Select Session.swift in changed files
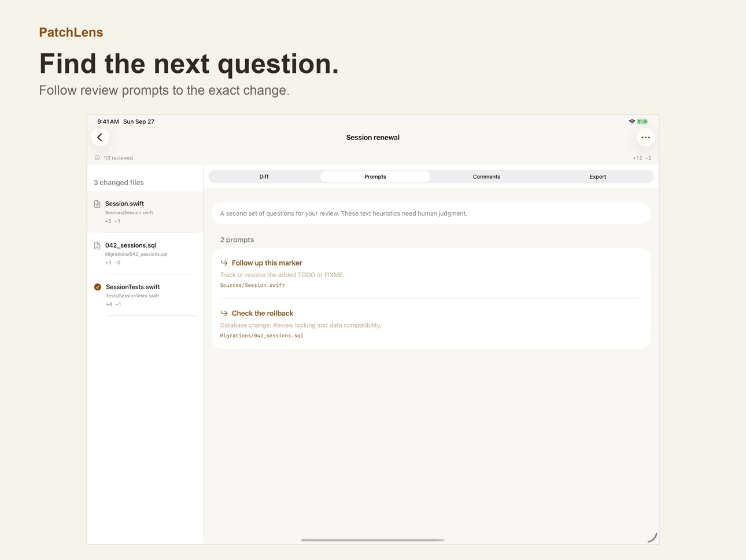This screenshot has width=746, height=560. (145, 212)
